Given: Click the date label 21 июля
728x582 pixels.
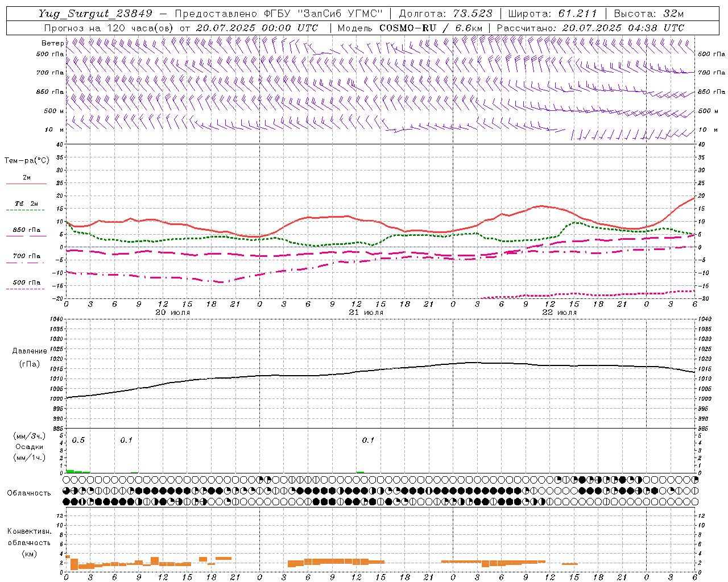Looking at the screenshot, I should click(x=366, y=313).
